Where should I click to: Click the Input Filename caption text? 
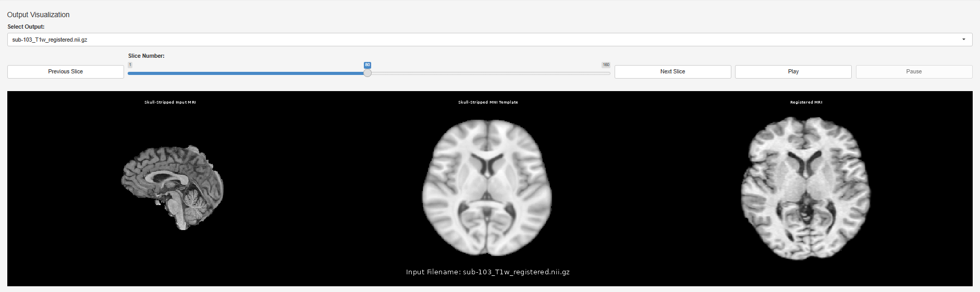(487, 272)
